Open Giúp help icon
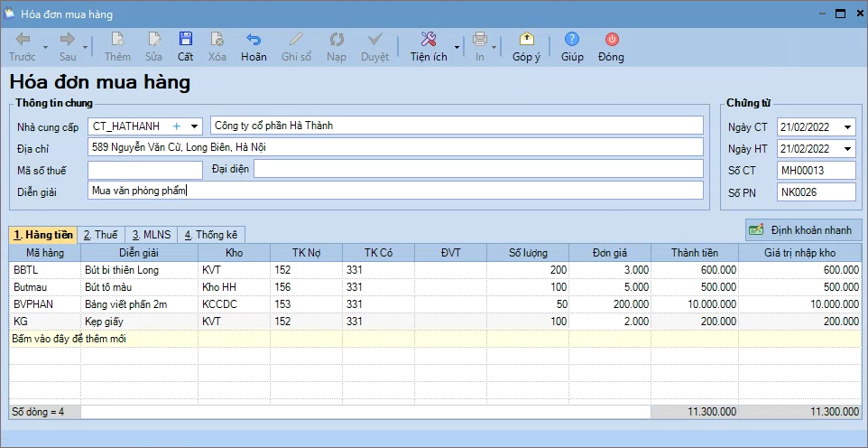 pos(572,39)
